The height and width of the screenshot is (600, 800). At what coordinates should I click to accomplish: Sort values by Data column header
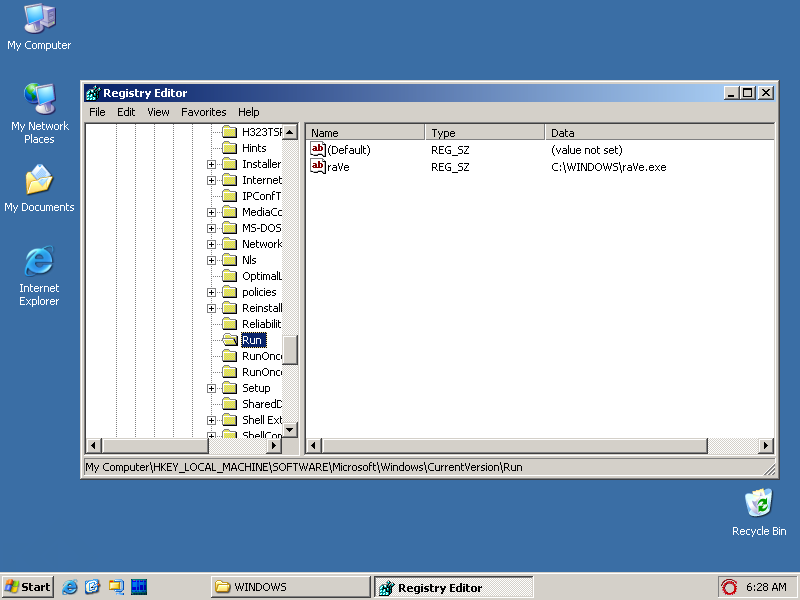[x=659, y=133]
